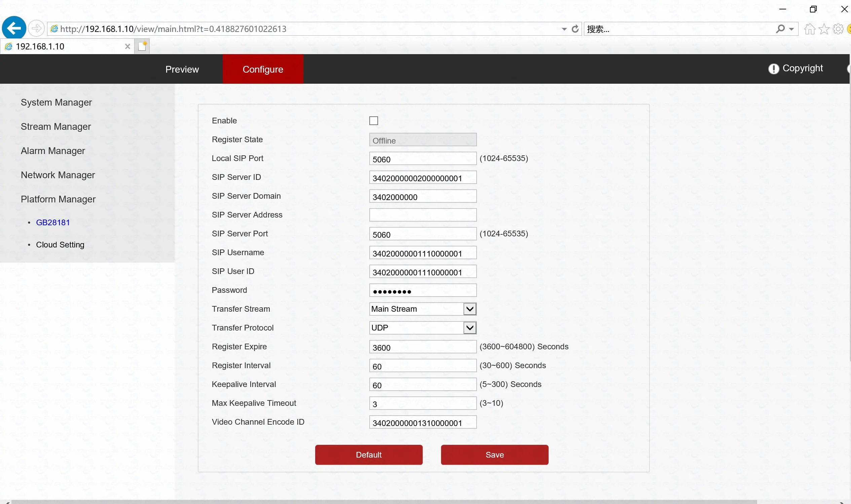Click the empty SIP Server Address field
The image size is (851, 504).
coord(422,215)
